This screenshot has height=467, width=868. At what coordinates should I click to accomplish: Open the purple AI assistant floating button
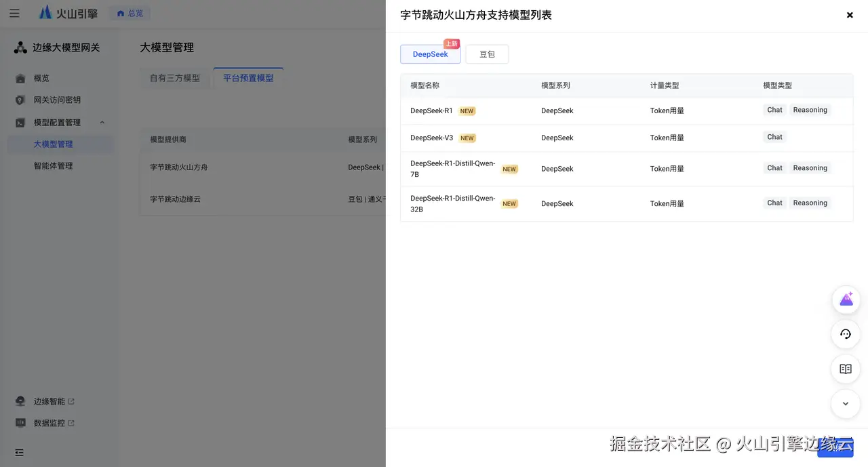click(846, 300)
